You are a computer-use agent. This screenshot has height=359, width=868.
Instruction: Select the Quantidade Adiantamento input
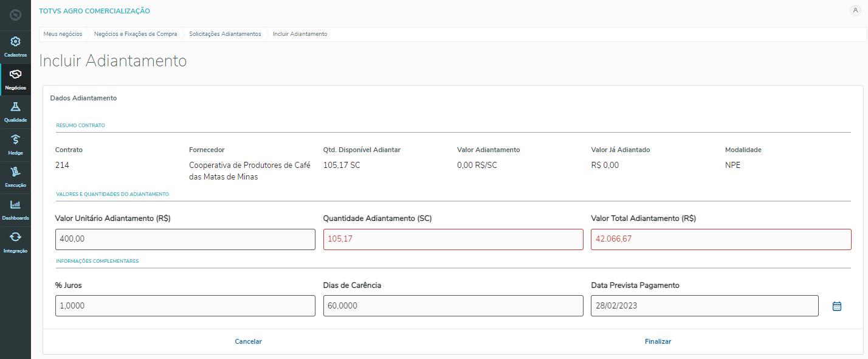453,239
